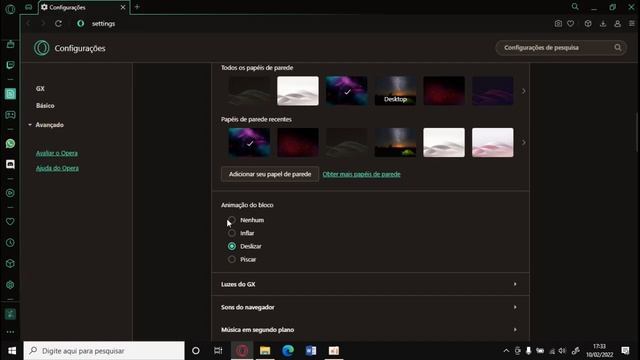Open Discord in sidebar
The height and width of the screenshot is (360, 640).
click(x=10, y=164)
